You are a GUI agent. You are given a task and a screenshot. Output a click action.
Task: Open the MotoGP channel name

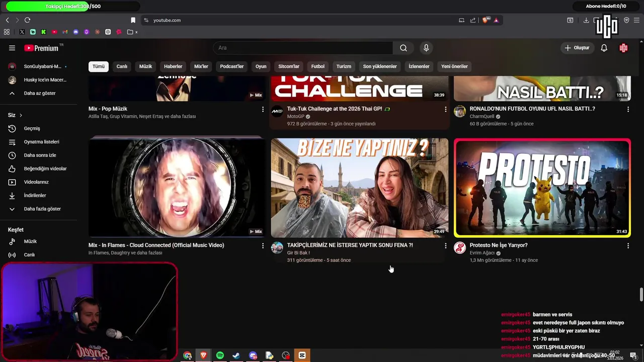(x=296, y=117)
